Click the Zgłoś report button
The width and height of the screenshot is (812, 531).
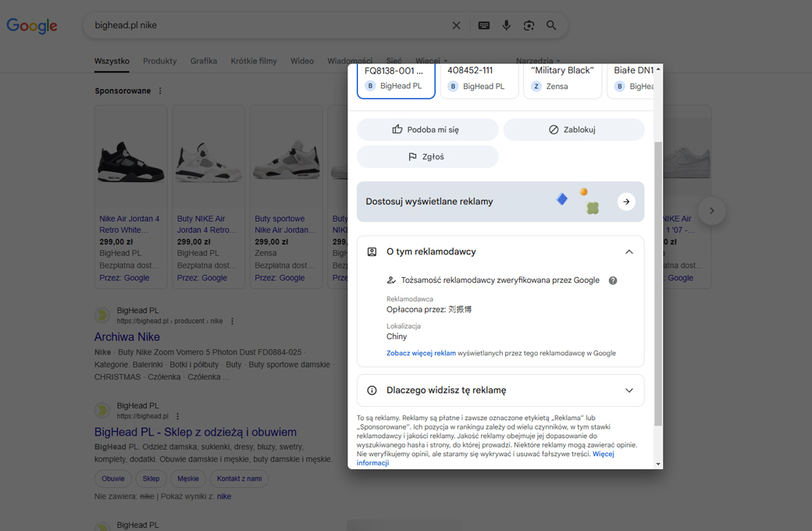(x=427, y=156)
